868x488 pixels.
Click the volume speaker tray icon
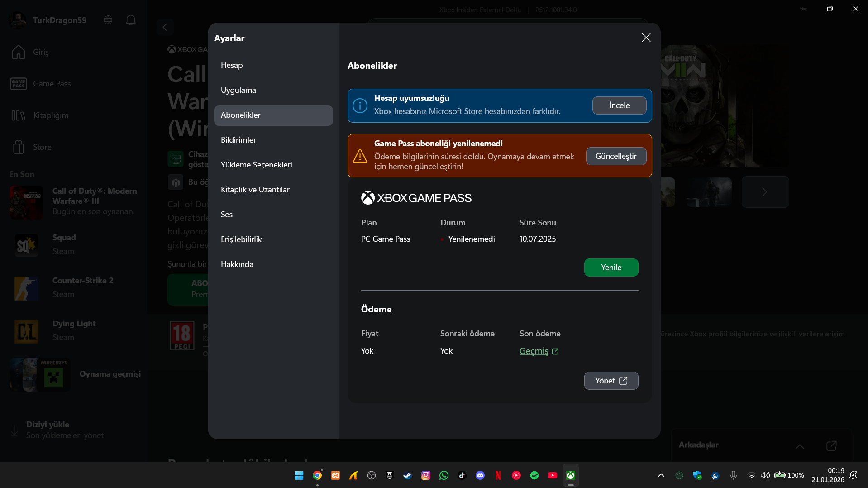tap(765, 475)
